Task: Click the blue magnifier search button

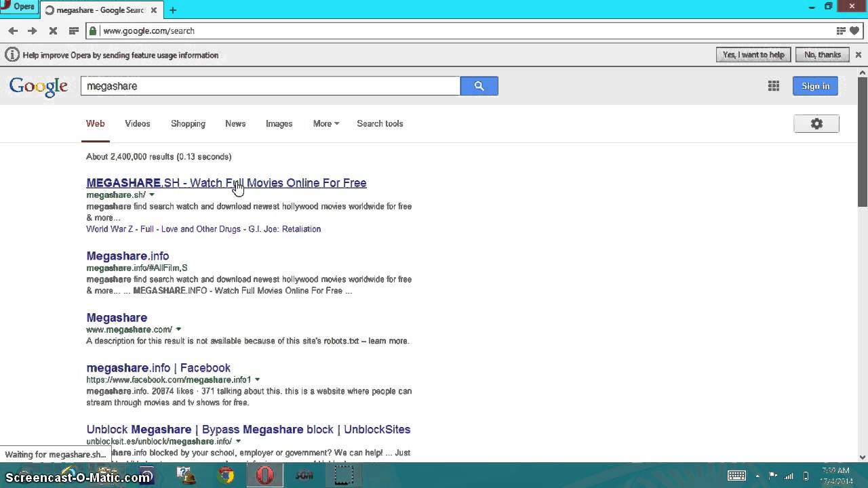Action: [479, 86]
